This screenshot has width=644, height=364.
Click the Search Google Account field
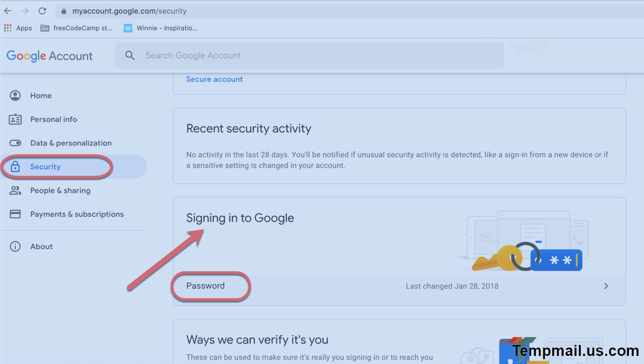tap(309, 56)
